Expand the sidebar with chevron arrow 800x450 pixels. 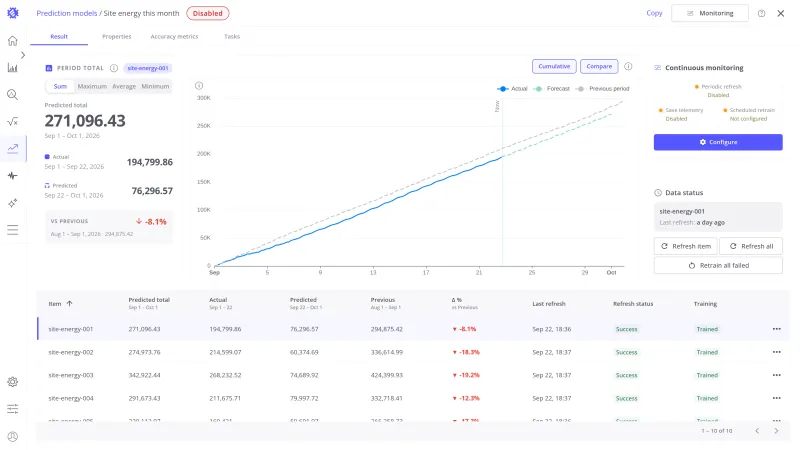point(23,55)
